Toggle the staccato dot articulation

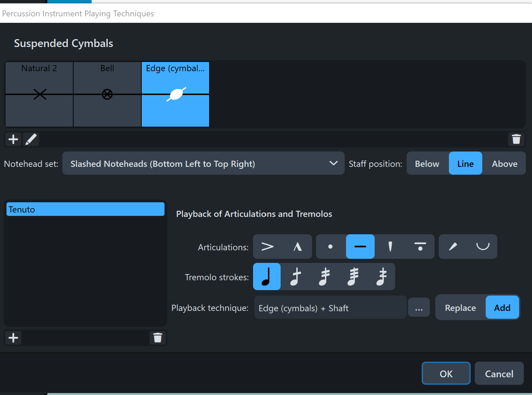click(330, 247)
